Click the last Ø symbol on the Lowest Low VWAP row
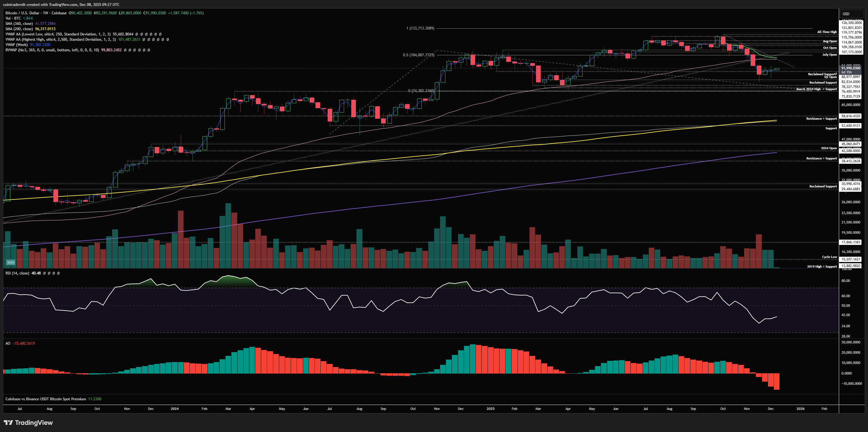Screen dimensions: 868x432 (160, 34)
